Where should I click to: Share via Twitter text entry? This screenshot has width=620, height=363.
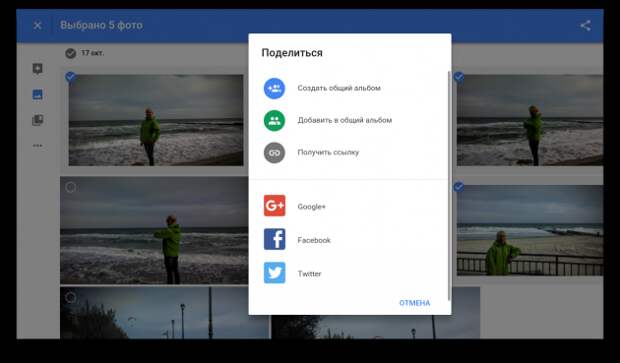(309, 274)
